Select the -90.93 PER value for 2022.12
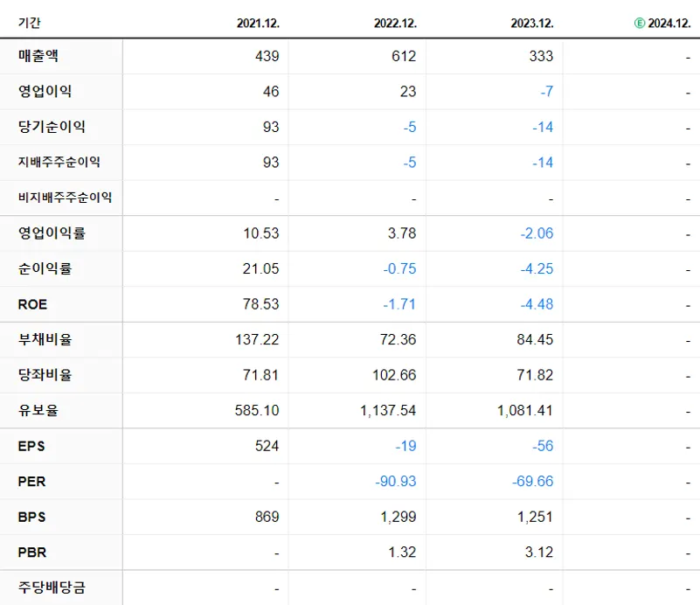This screenshot has width=700, height=605. click(393, 481)
